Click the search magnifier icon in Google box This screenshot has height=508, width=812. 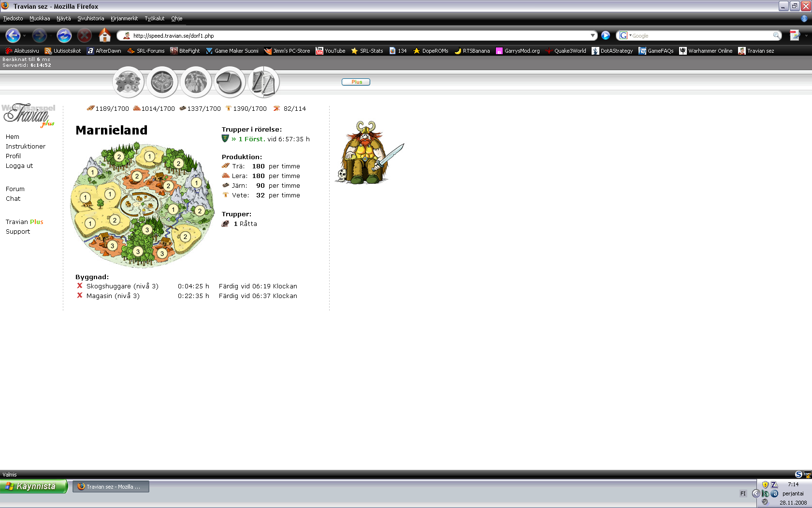click(x=776, y=35)
